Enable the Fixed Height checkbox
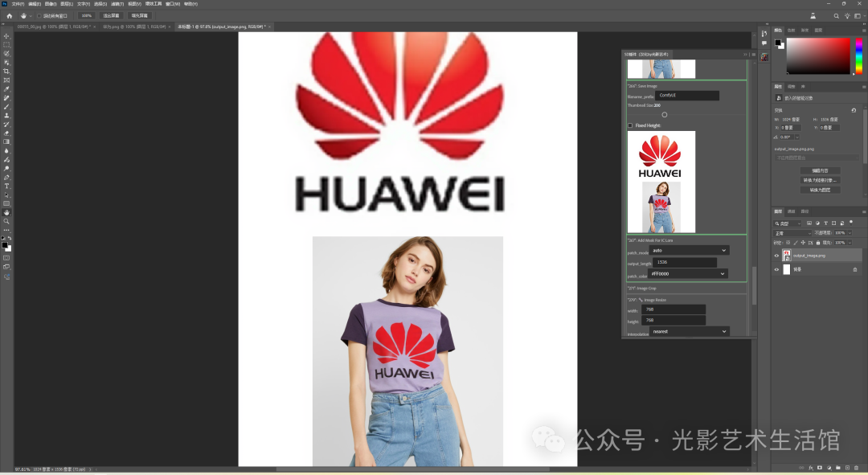This screenshot has width=868, height=475. (630, 125)
